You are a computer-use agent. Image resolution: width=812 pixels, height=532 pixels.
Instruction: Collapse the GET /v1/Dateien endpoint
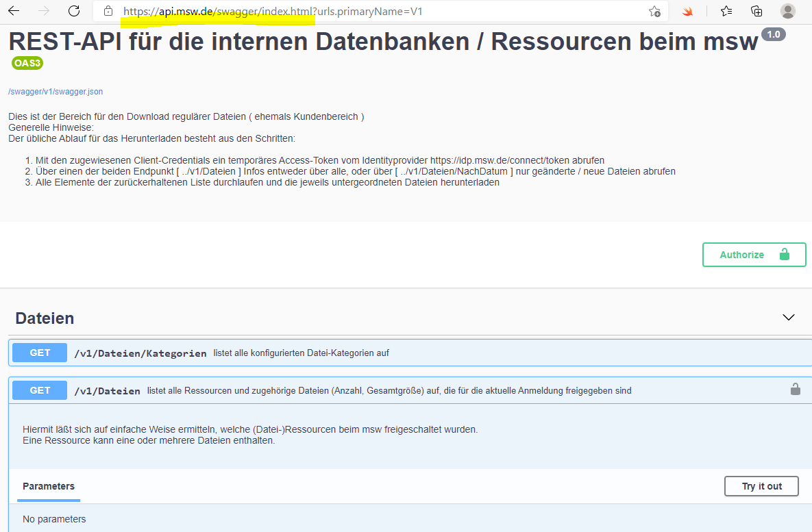107,391
